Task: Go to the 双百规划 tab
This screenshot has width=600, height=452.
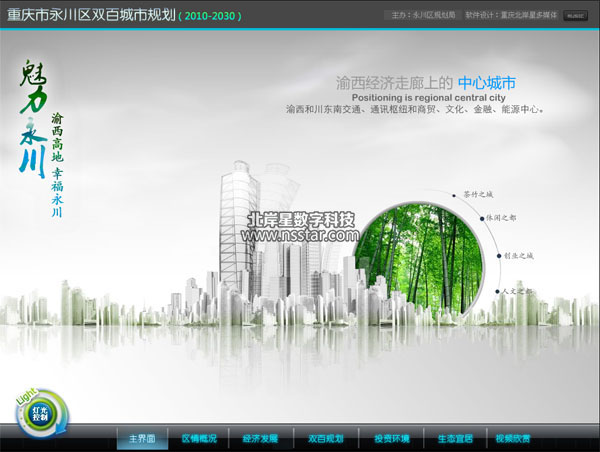Action: pos(325,438)
